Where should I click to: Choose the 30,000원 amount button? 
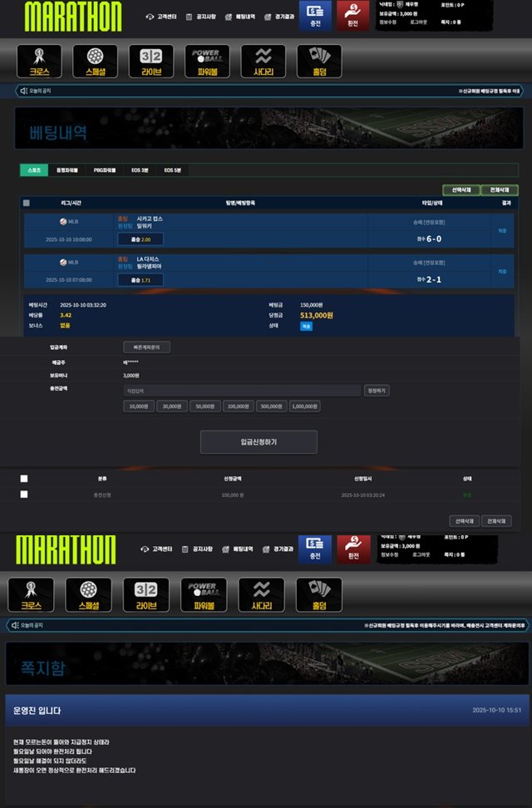[172, 406]
